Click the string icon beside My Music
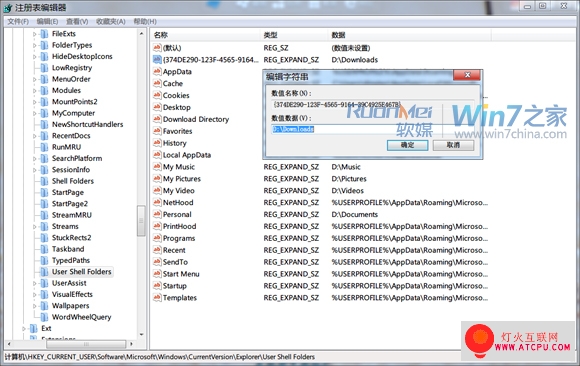580x366 pixels. 157,167
